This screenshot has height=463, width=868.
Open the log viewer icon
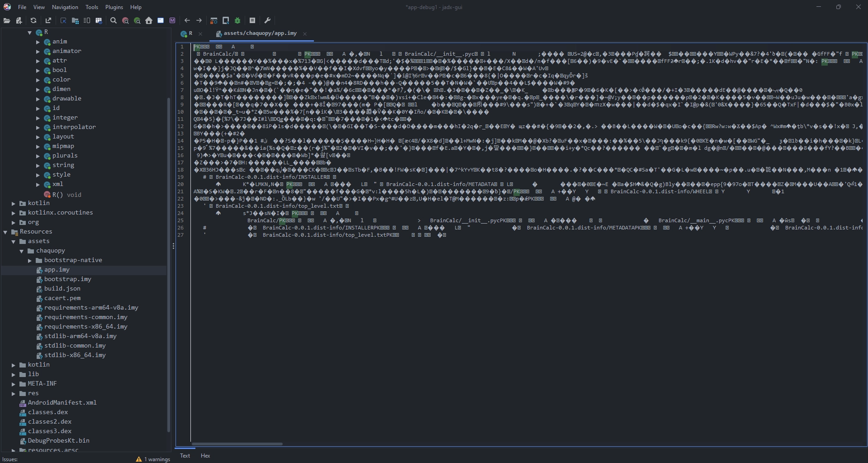click(x=252, y=20)
